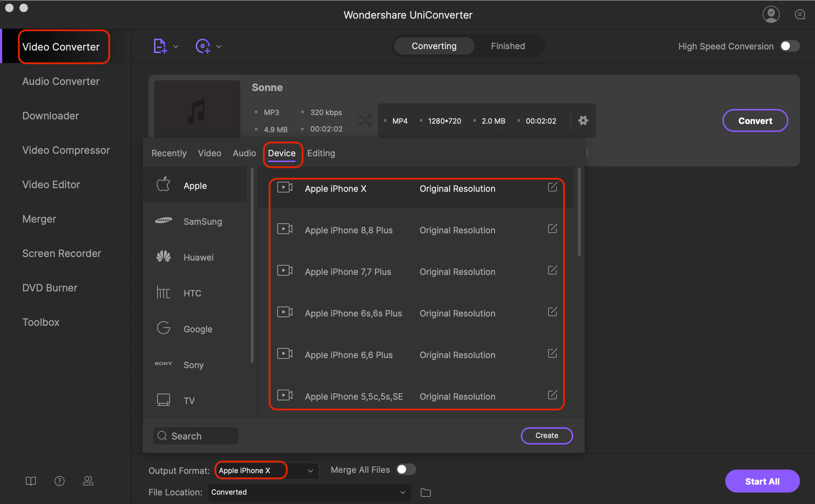
Task: Click the Video Converter sidebar icon
Action: [x=61, y=46]
